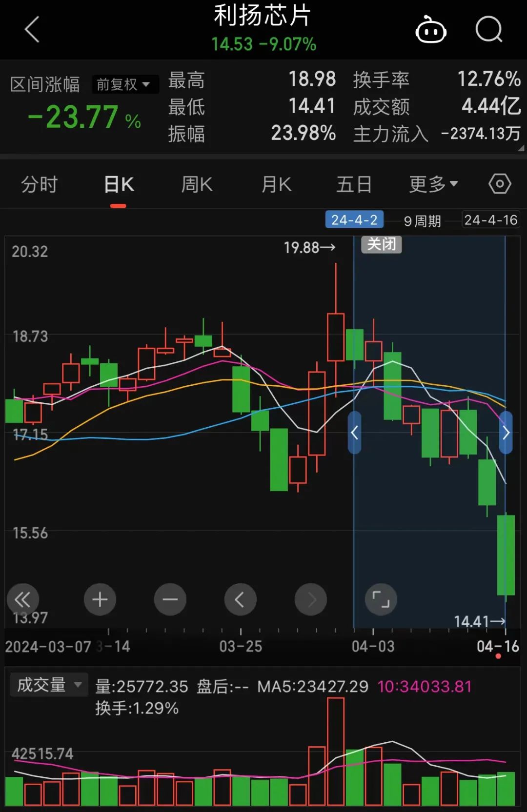Tap the 20.32 price axis label
The height and width of the screenshot is (812, 527).
[x=30, y=252]
